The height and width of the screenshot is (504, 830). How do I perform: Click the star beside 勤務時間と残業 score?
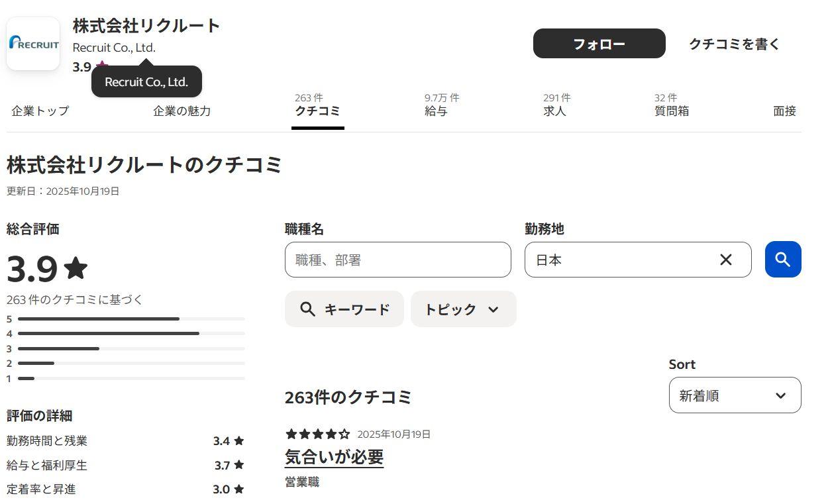pyautogui.click(x=239, y=440)
